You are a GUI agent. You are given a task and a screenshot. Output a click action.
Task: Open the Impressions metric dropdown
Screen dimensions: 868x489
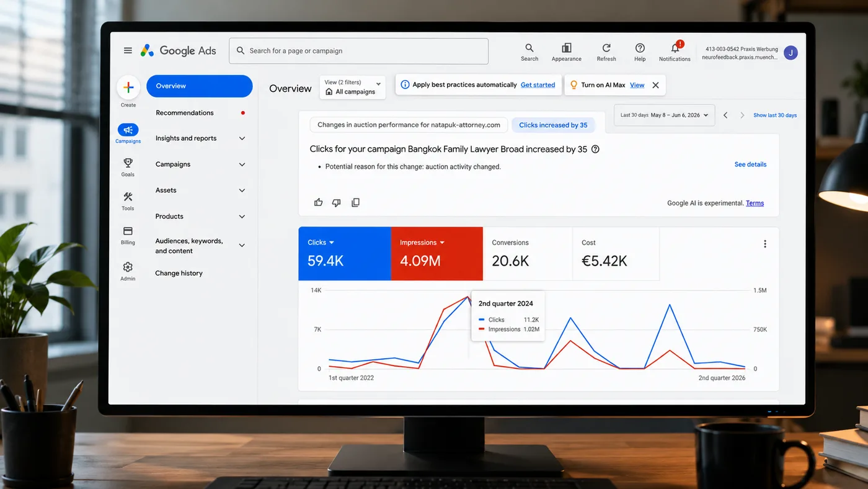pos(422,243)
